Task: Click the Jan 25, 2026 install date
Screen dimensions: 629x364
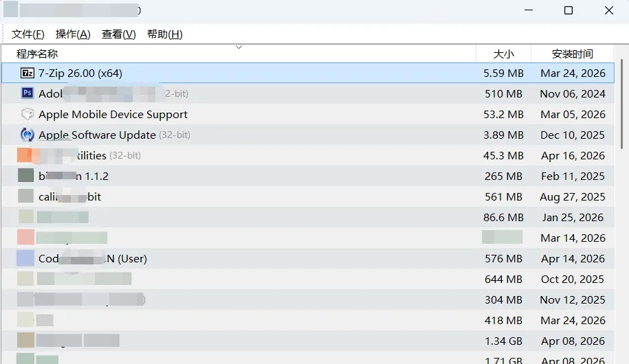Action: [573, 217]
